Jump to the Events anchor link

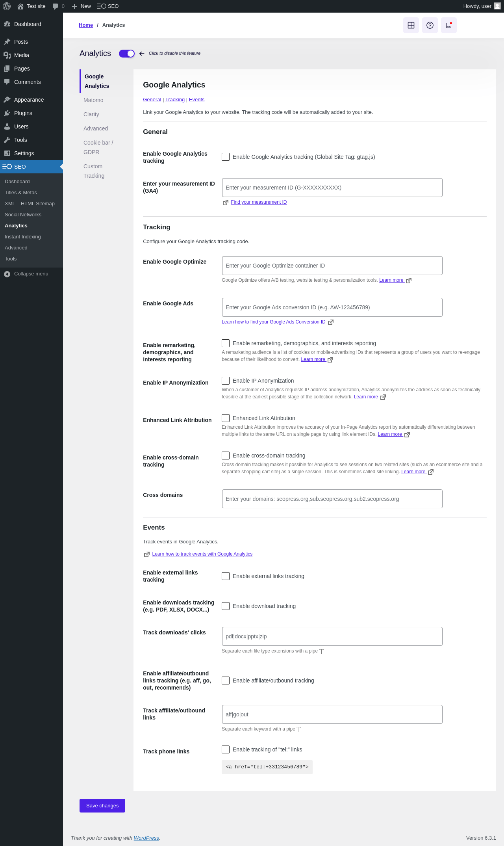(196, 100)
